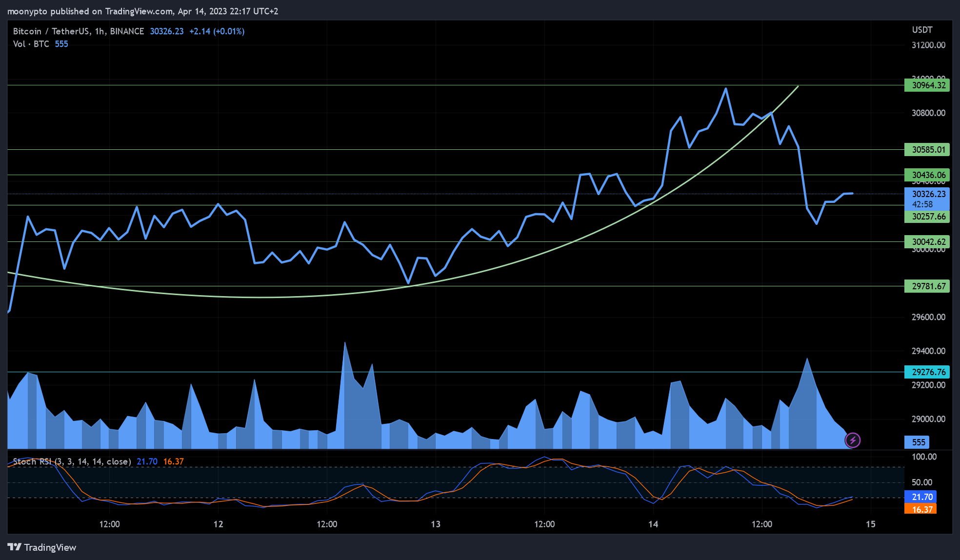Select the cyan 29276.76 price level label
Screen dimensions: 960x560
[x=927, y=372]
